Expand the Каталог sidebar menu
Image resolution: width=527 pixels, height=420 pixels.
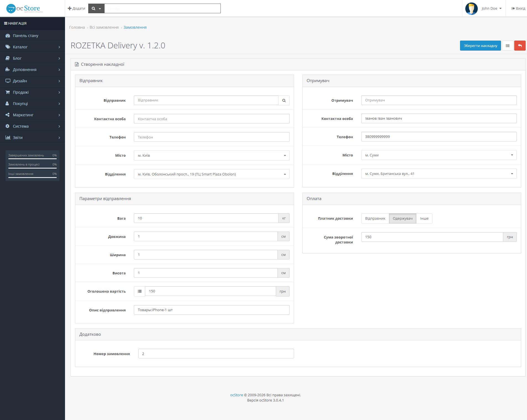(32, 47)
